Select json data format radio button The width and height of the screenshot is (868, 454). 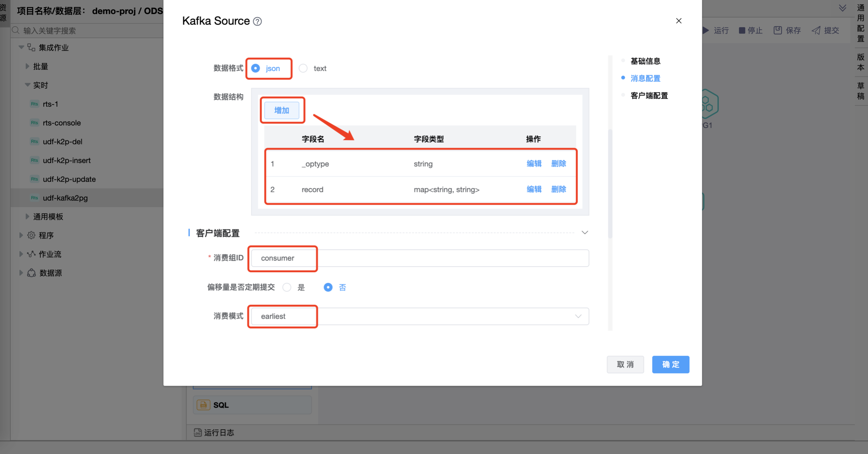[x=256, y=69]
